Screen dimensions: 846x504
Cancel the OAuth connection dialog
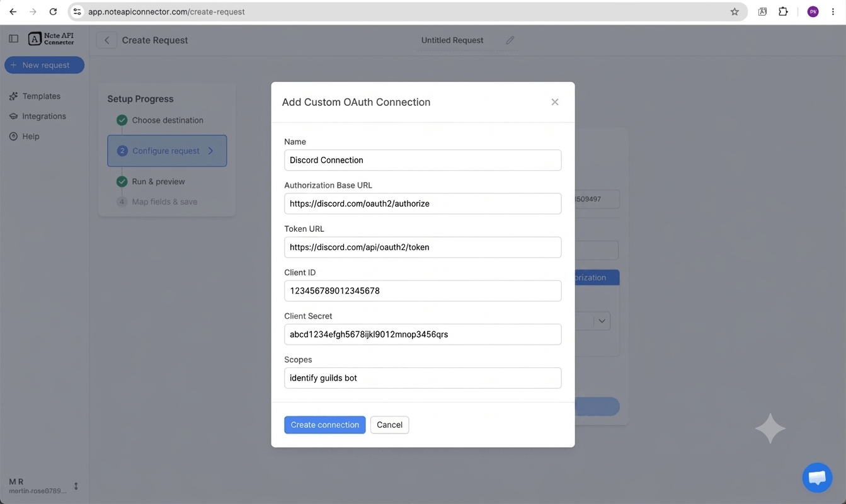pyautogui.click(x=389, y=425)
